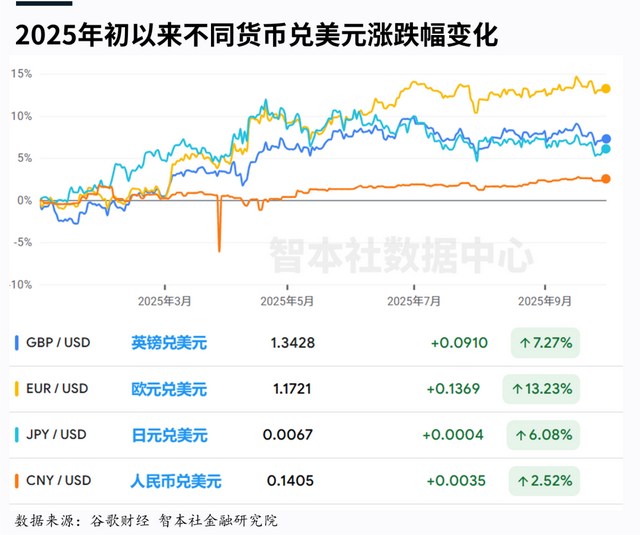Click the up arrow in the 2.52% badge
This screenshot has height=535, width=640.
click(x=524, y=481)
